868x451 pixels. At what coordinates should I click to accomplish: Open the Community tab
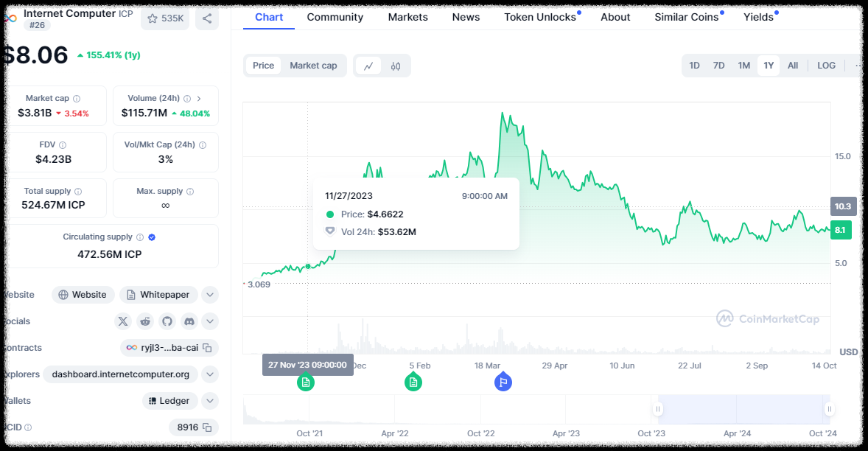(335, 17)
